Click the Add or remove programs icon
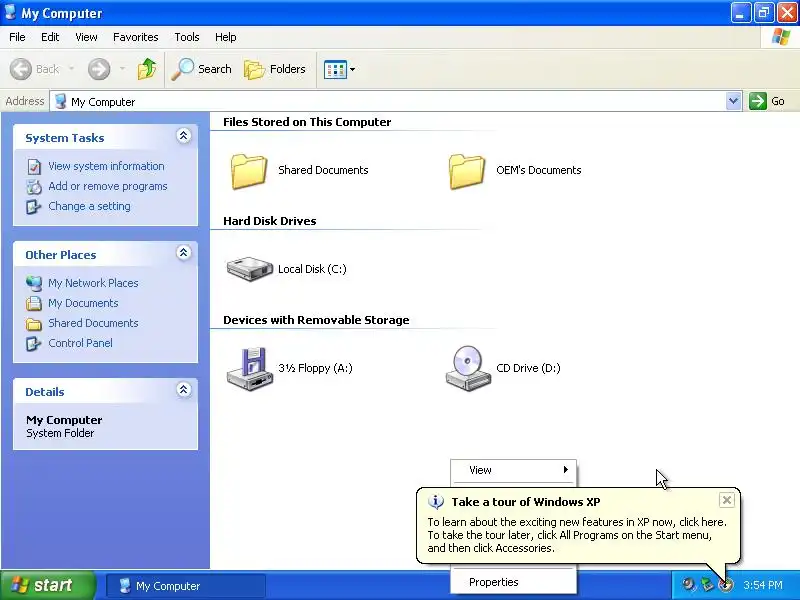The height and width of the screenshot is (600, 800). tap(34, 187)
